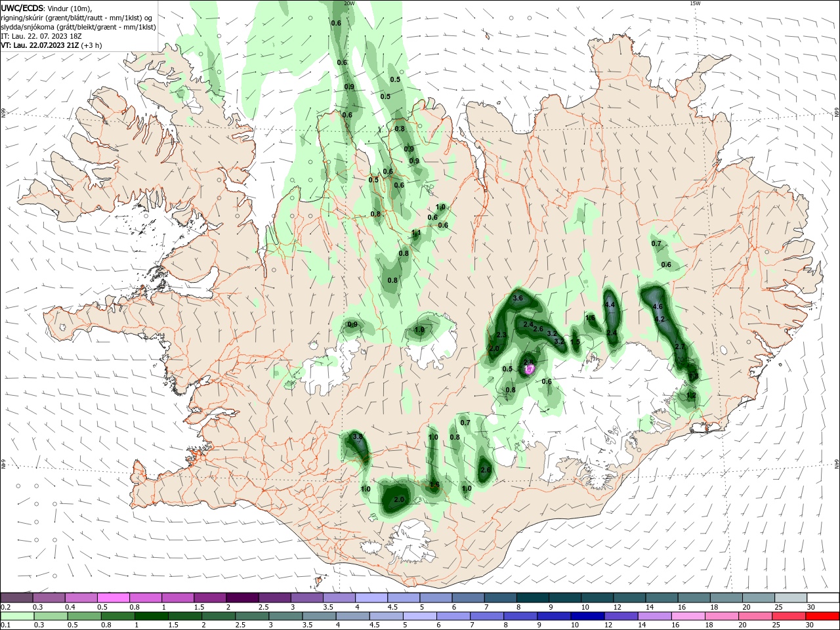
Task: Click the 2.3 precipitation value on map
Action: (x=501, y=335)
